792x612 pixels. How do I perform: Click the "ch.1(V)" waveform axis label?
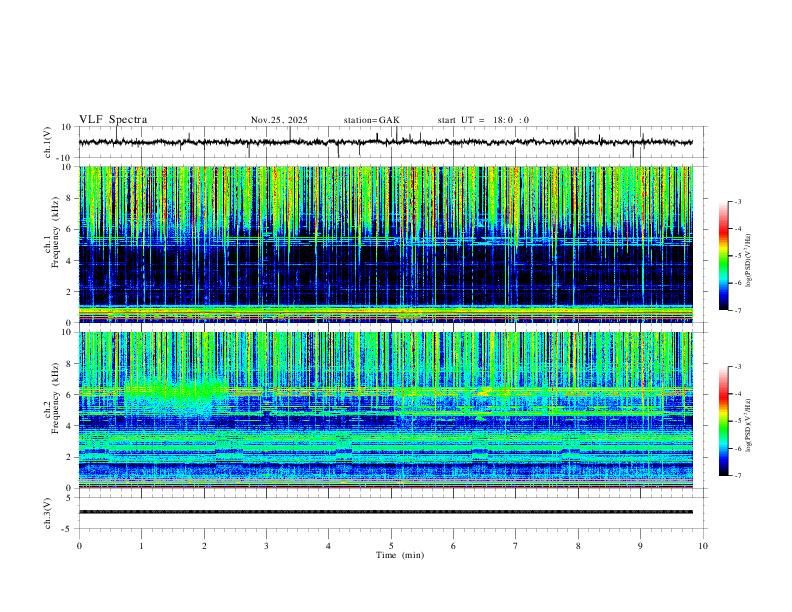(x=48, y=142)
